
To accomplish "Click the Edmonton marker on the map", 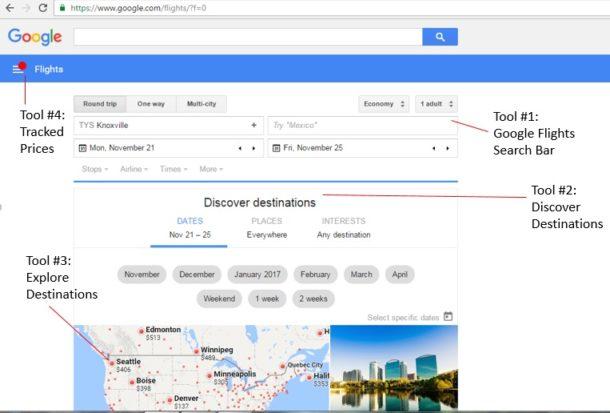I will coord(142,331).
